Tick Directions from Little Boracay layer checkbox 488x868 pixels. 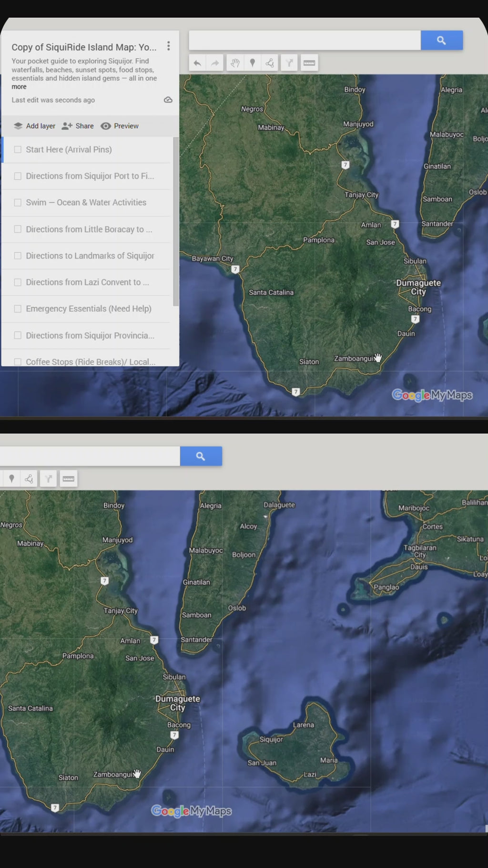18,229
